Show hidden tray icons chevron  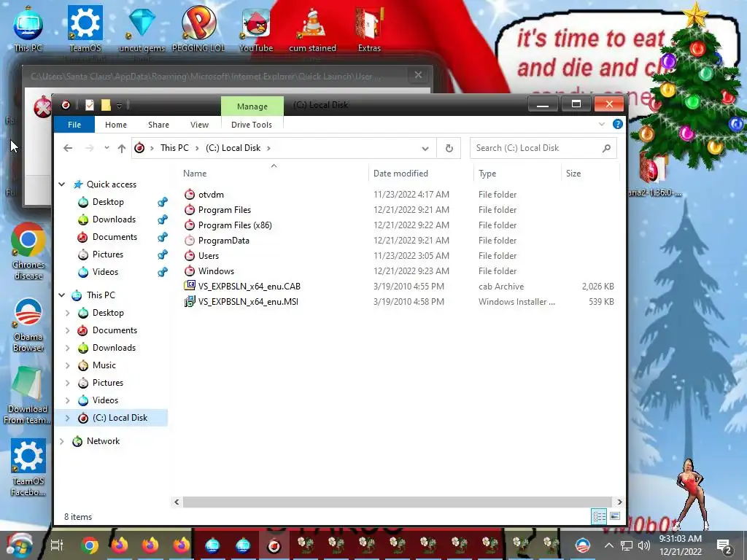tap(609, 545)
